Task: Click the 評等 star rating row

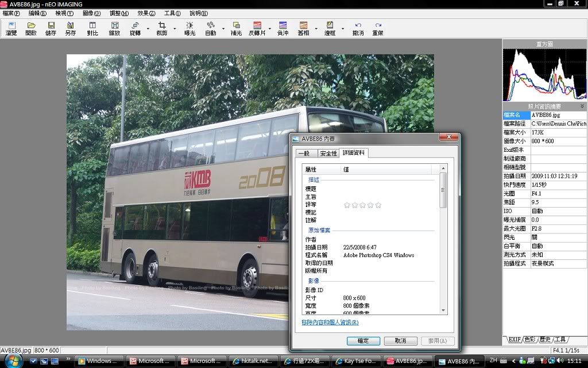Action: point(363,205)
